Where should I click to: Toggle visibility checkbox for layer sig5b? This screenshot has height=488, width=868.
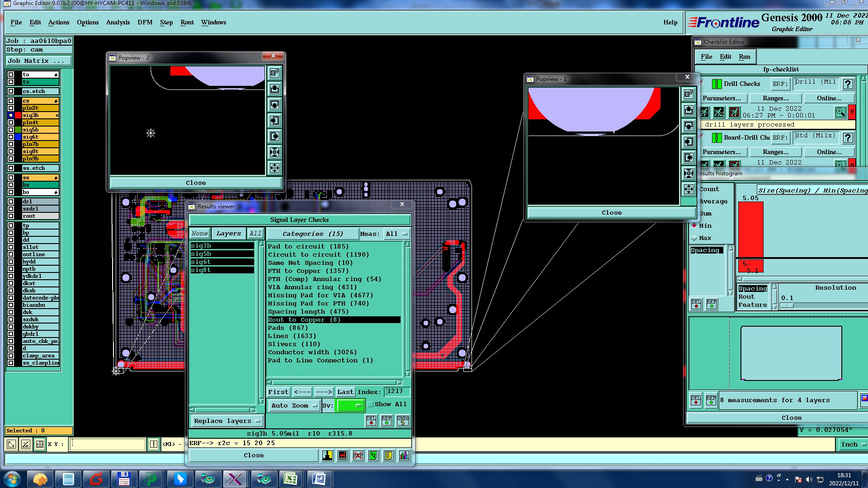[x=11, y=130]
